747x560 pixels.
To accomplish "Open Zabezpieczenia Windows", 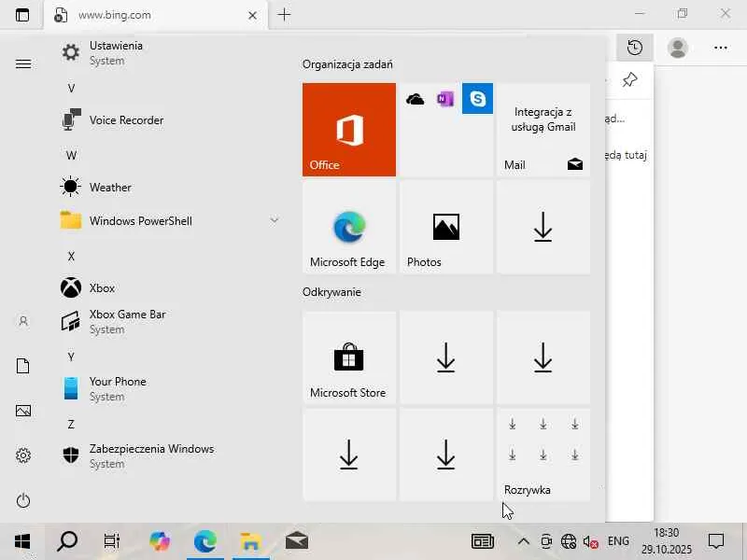I will (172, 456).
